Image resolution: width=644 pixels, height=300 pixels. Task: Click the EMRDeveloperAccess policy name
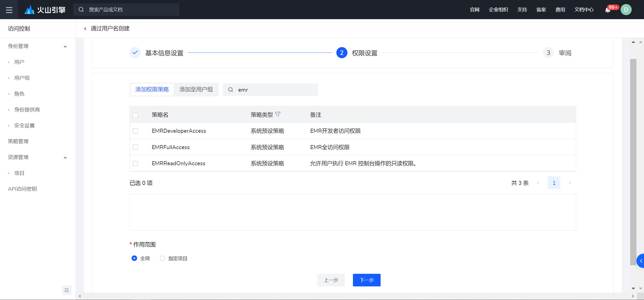[179, 131]
